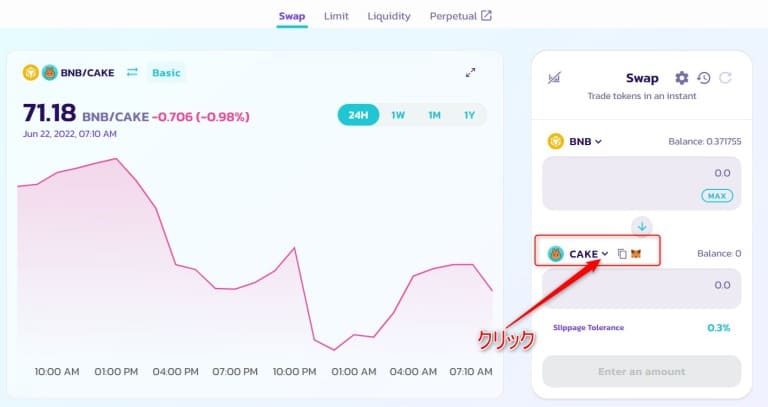This screenshot has height=407, width=768.
Task: Select the 1Y chart range
Action: pyautogui.click(x=469, y=115)
